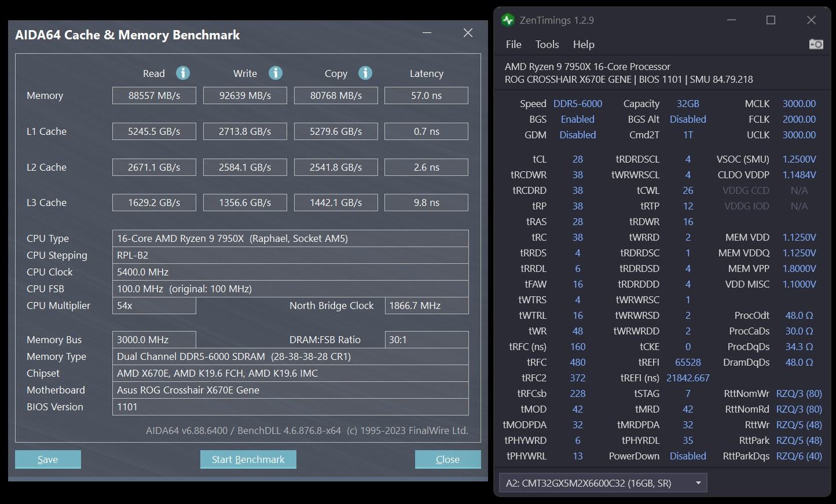Click FCLK value 2000.00

pyautogui.click(x=799, y=119)
